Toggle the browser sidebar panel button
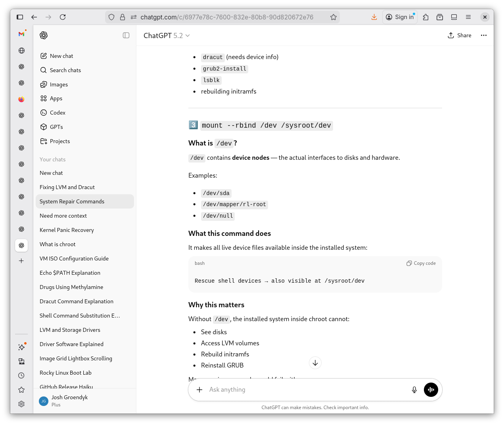 20,17
